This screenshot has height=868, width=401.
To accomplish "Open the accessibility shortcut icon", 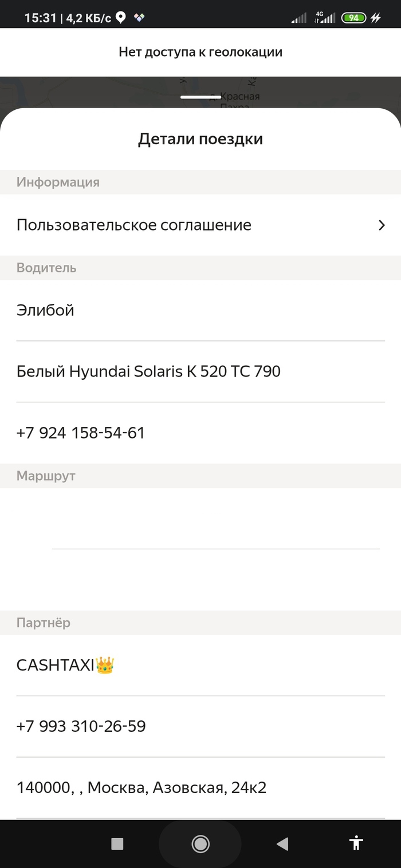I will 356,843.
